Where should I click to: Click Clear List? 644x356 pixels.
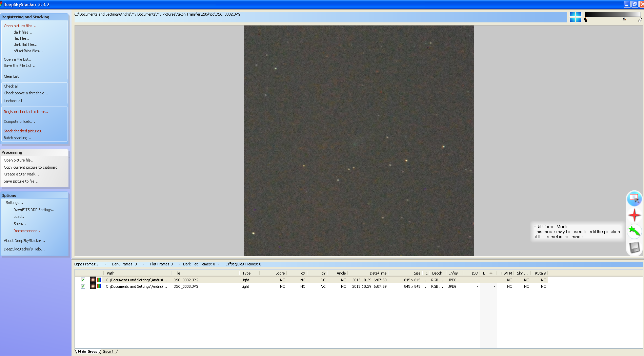coord(11,76)
